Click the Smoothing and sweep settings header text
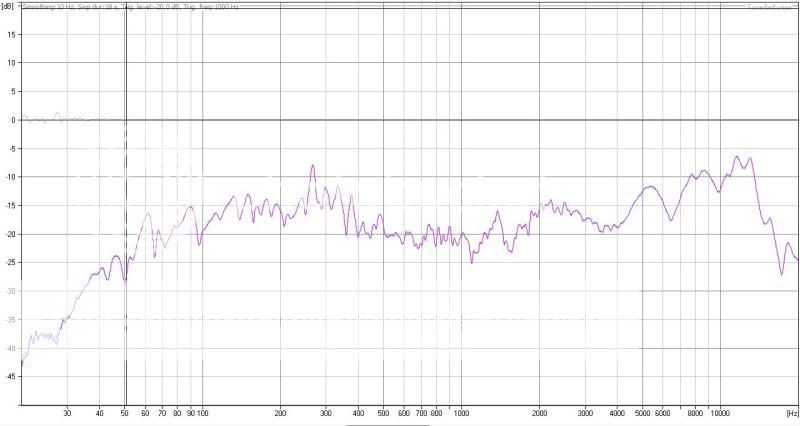The width and height of the screenshot is (800, 426). coord(126,6)
